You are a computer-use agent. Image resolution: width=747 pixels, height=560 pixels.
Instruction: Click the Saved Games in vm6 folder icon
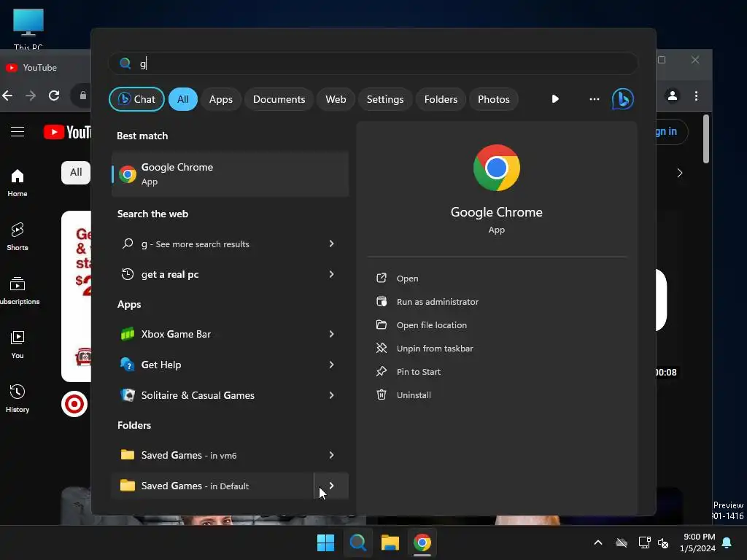[127, 455]
